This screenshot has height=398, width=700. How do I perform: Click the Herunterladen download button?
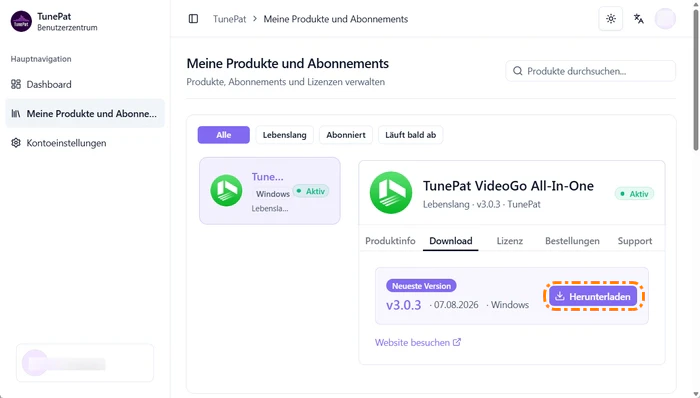[x=593, y=296]
